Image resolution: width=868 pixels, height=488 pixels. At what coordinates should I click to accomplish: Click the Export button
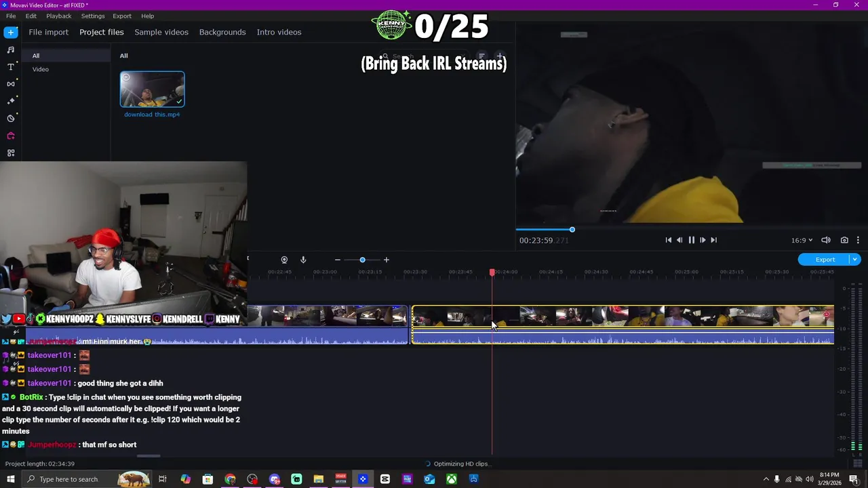[825, 260]
